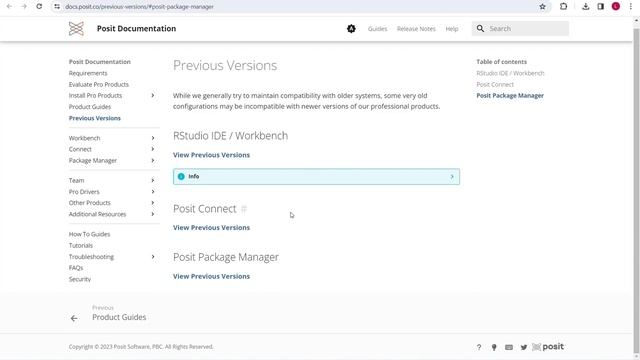Open Requirements in the sidebar
Viewport: 640px width, 360px height.
88,73
